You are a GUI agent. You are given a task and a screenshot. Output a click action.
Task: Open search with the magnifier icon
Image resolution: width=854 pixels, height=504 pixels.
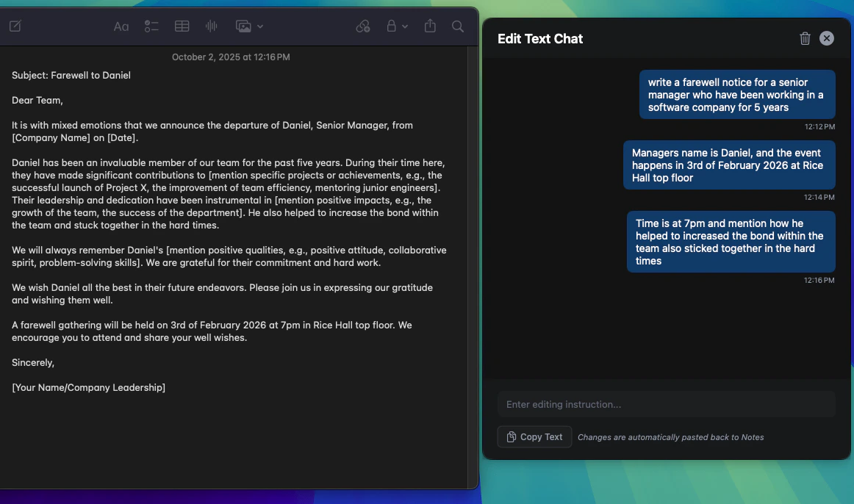coord(457,26)
